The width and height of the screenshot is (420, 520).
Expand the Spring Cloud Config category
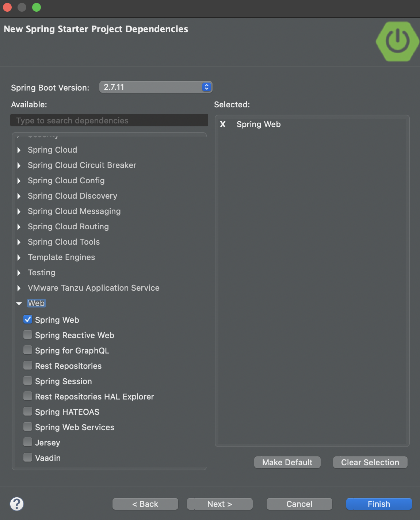coord(19,181)
